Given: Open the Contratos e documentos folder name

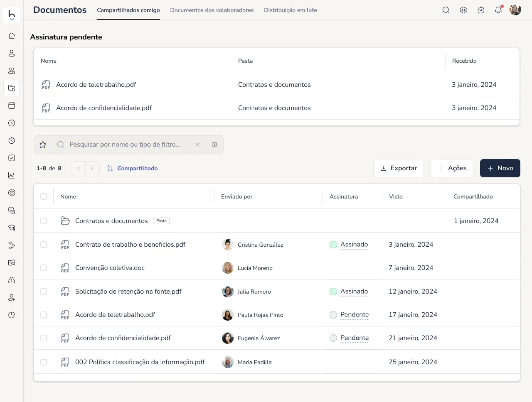Looking at the screenshot, I should pos(111,221).
